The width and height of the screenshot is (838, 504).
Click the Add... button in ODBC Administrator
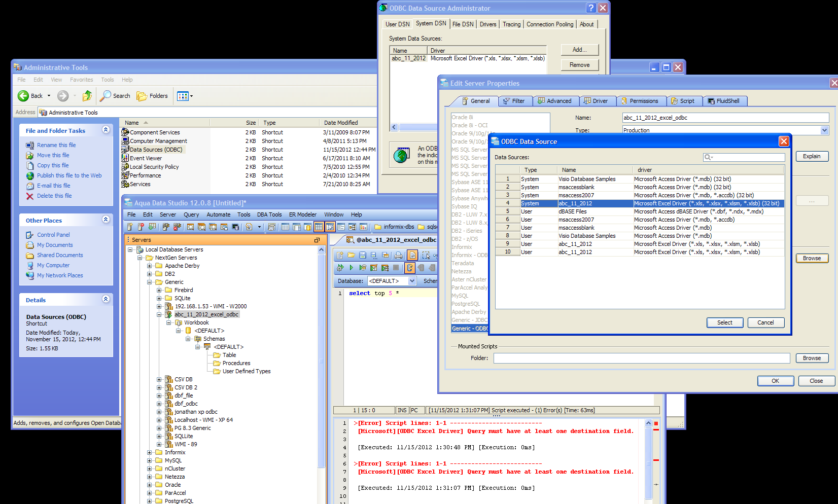[580, 50]
